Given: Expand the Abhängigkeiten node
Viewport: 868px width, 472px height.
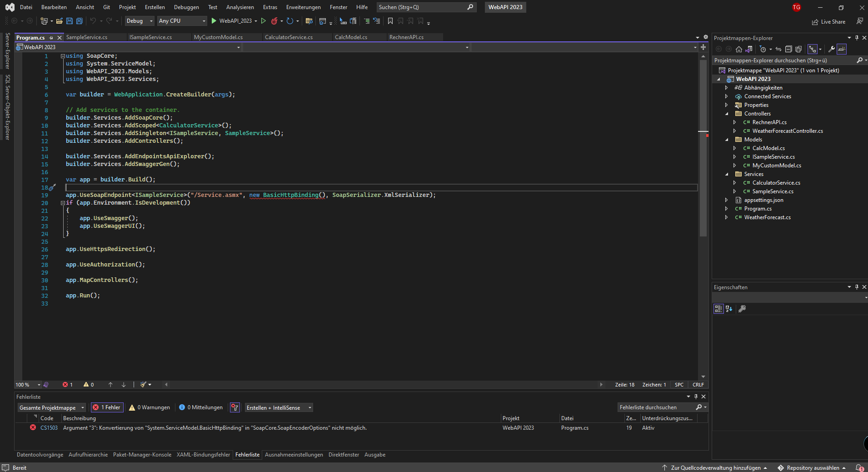Looking at the screenshot, I should [x=726, y=88].
